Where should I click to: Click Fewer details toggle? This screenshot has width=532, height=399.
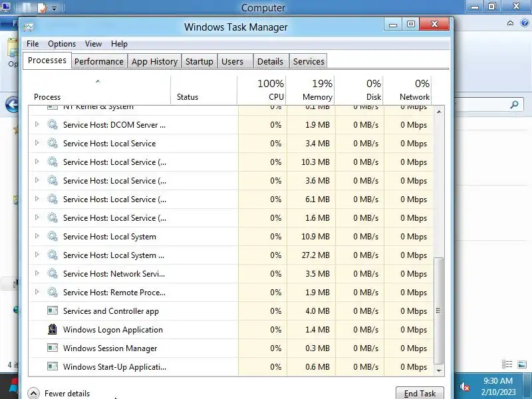pyautogui.click(x=59, y=393)
